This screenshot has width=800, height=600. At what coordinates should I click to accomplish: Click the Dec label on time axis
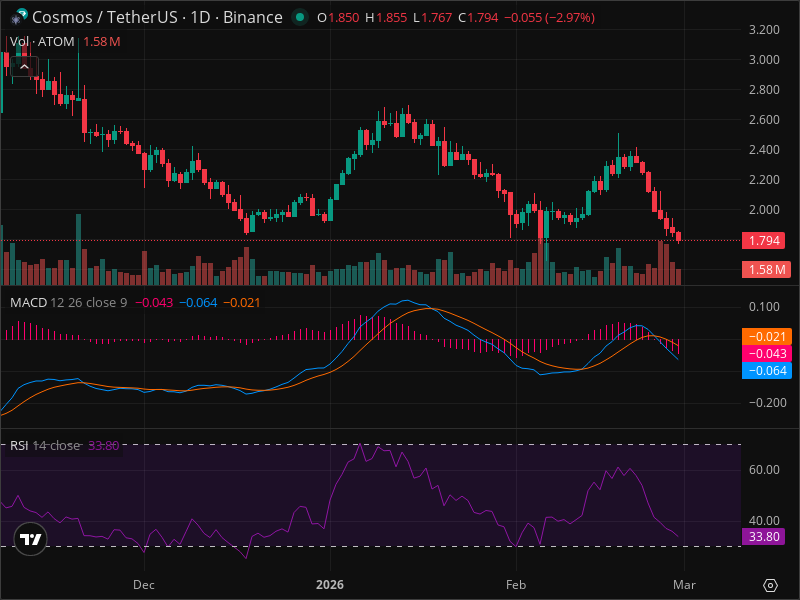point(144,585)
